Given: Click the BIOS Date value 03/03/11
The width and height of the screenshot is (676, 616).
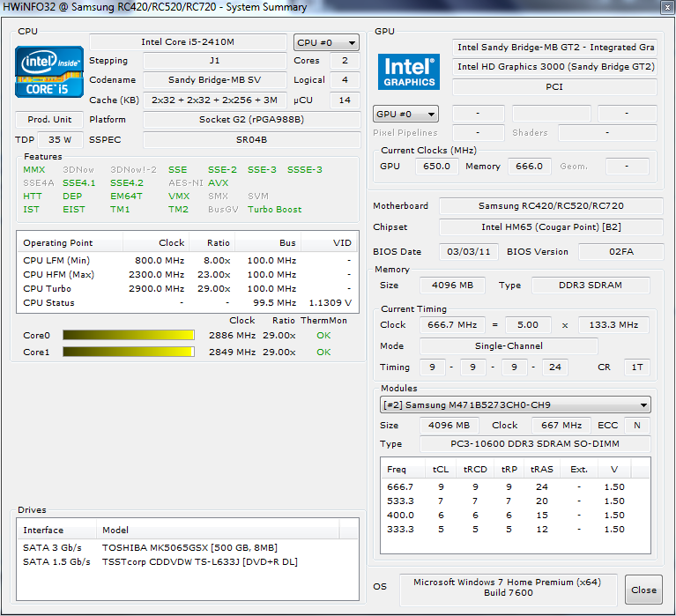Looking at the screenshot, I should (x=469, y=252).
